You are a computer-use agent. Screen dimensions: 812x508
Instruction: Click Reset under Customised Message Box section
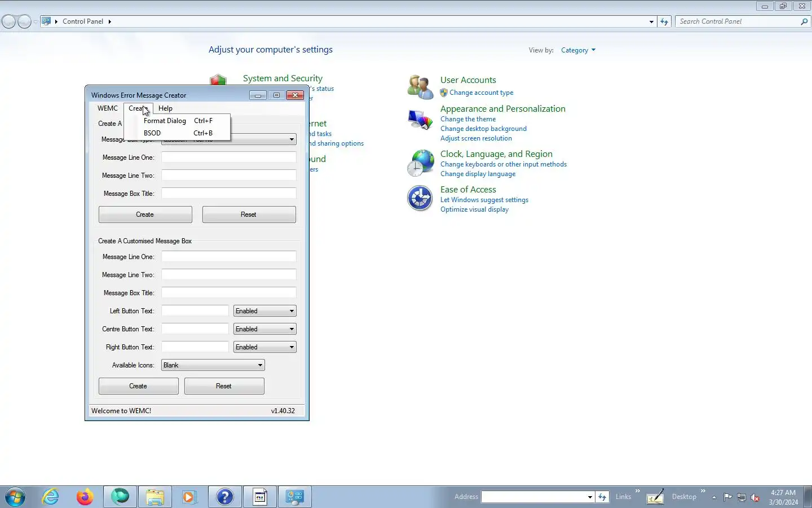[224, 386]
